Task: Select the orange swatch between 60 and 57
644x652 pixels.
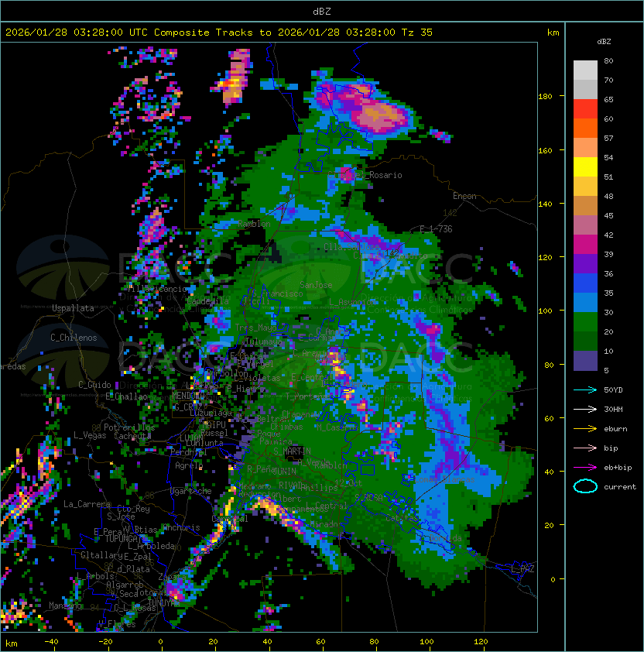Action: tap(585, 128)
